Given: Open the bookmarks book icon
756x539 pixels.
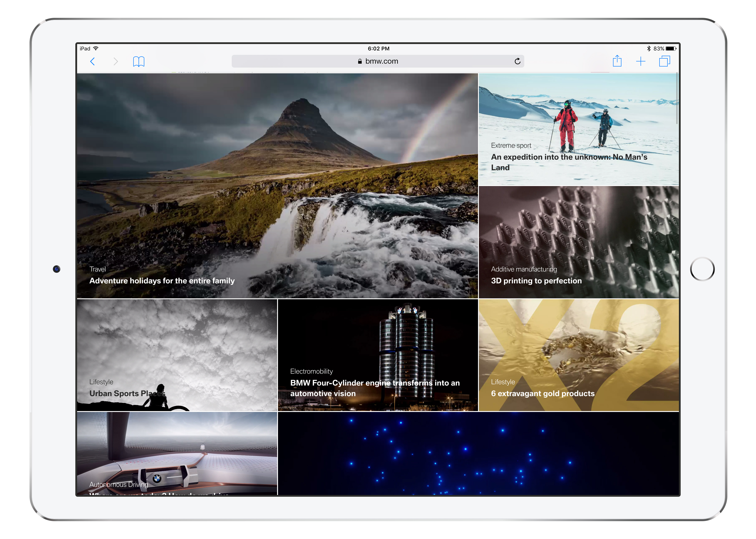Looking at the screenshot, I should 139,61.
